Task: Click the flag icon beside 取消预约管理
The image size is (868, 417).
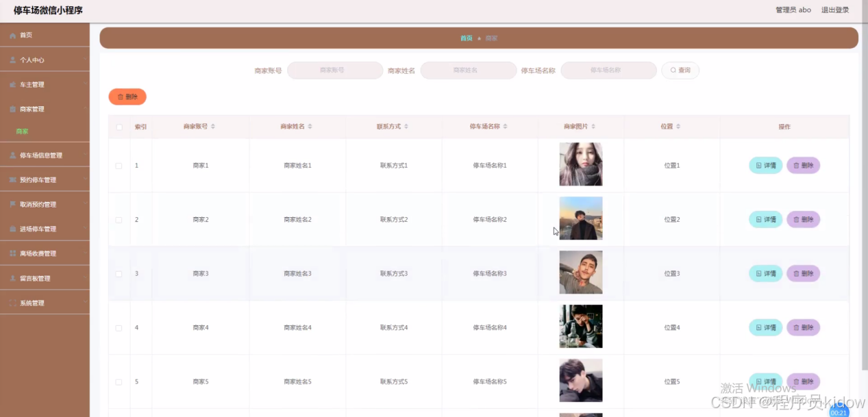Action: tap(13, 204)
